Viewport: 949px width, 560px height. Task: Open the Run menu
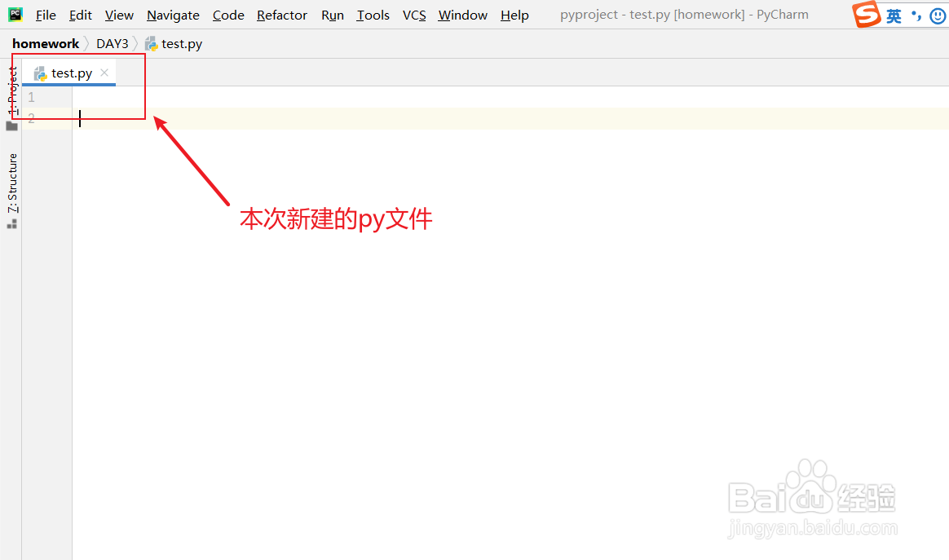[x=332, y=15]
